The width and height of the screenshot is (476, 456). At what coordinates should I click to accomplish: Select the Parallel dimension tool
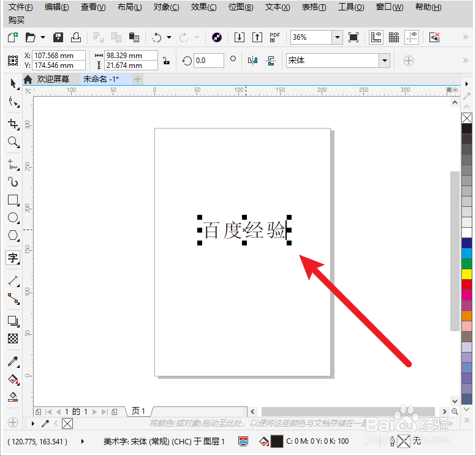(x=13, y=280)
